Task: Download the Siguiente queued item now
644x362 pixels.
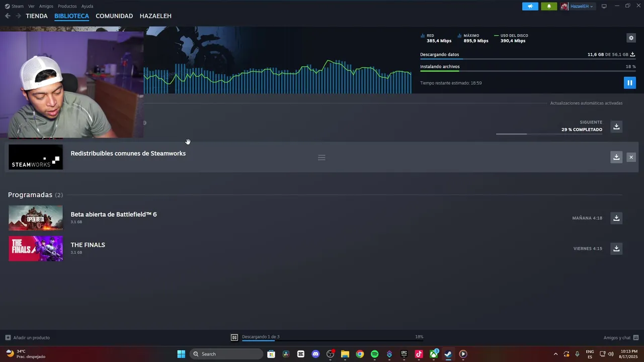Action: point(616,127)
